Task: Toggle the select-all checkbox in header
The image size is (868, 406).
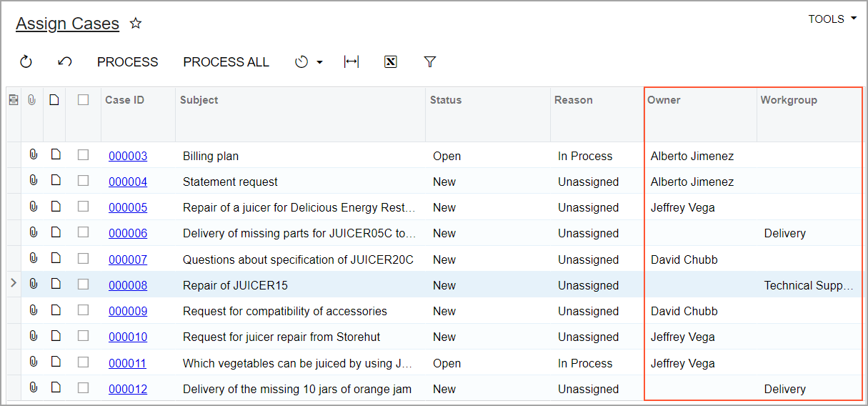Action: point(84,100)
